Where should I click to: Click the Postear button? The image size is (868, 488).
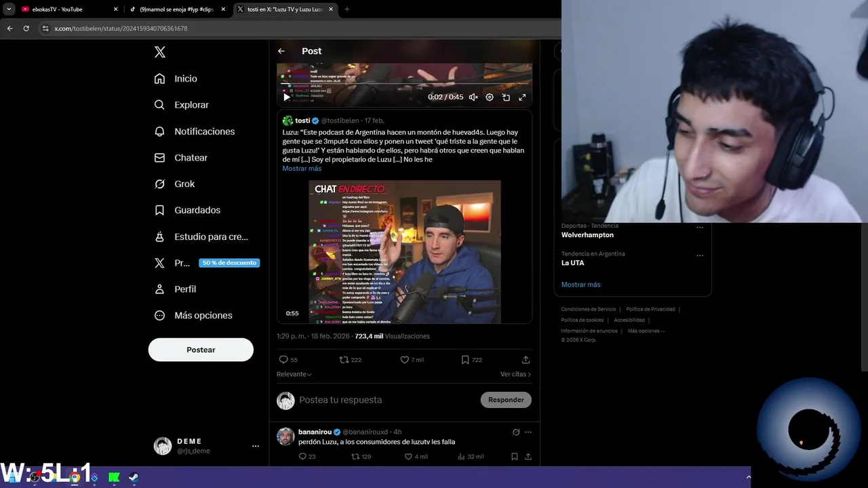click(201, 350)
